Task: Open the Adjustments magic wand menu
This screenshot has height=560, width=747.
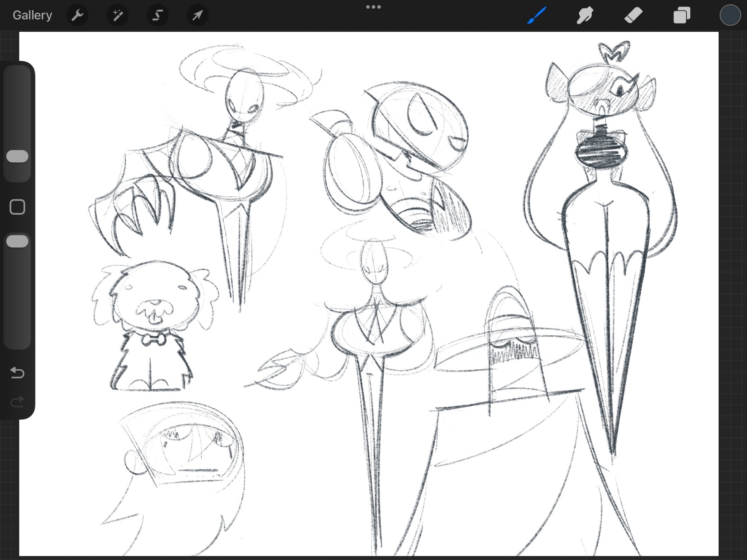Action: click(x=118, y=15)
